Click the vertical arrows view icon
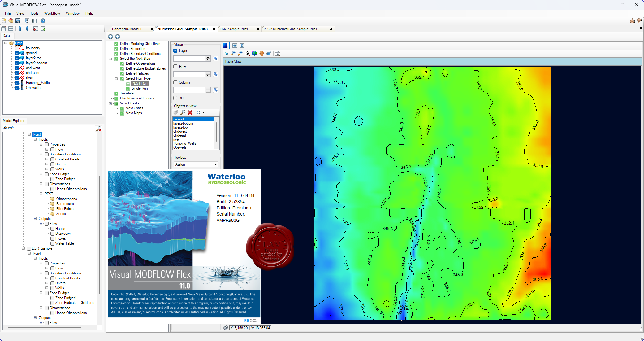 coord(242,46)
